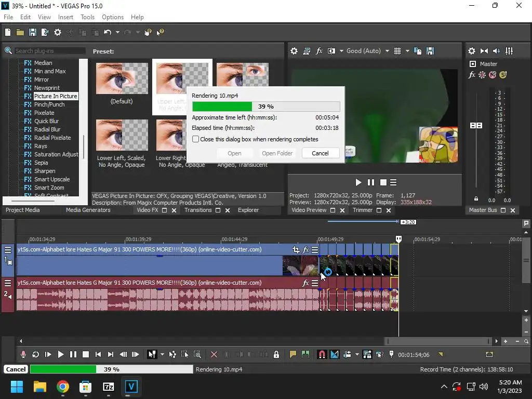The height and width of the screenshot is (399, 532).
Task: Click the Master Bus volume fader
Action: 476,126
